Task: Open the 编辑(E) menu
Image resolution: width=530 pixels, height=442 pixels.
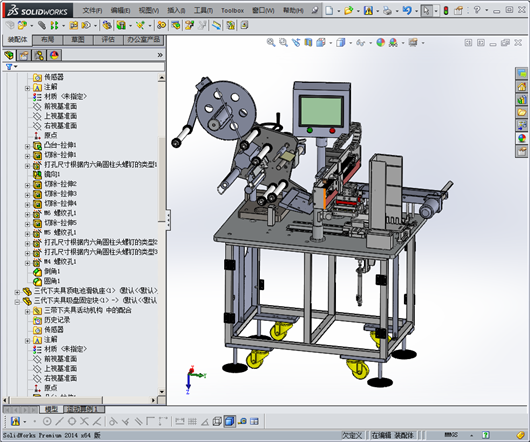Action: [120, 10]
